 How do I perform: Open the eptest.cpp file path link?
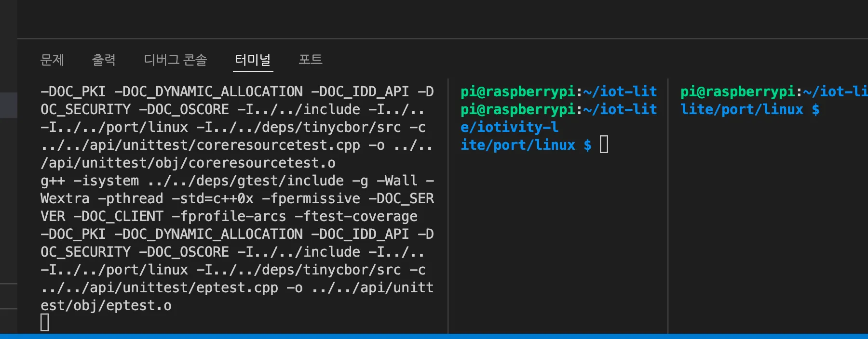(x=159, y=288)
